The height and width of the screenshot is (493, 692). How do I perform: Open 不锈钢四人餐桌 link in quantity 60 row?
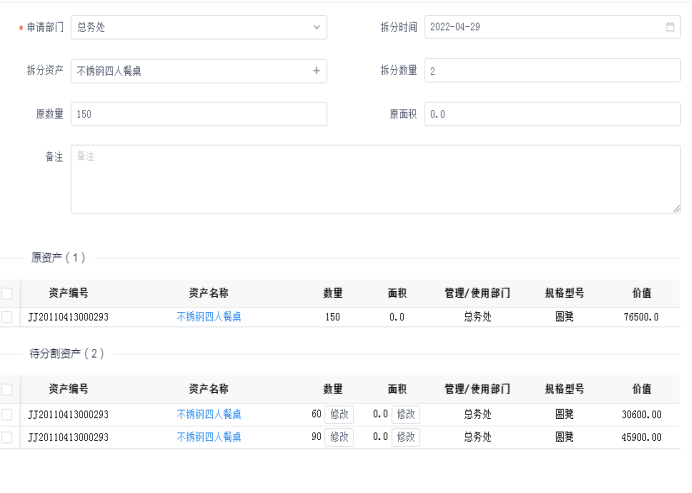(209, 414)
